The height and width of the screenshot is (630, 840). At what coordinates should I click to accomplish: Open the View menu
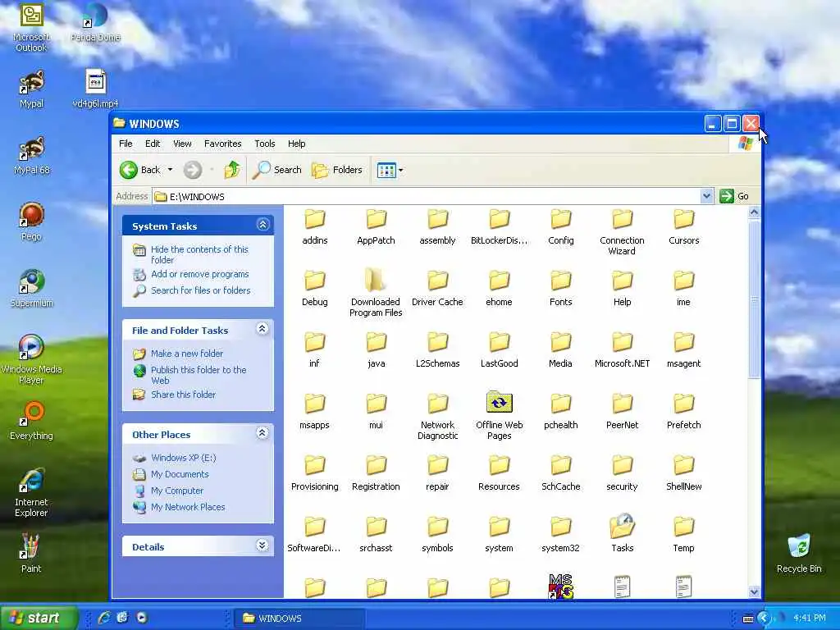click(x=182, y=144)
